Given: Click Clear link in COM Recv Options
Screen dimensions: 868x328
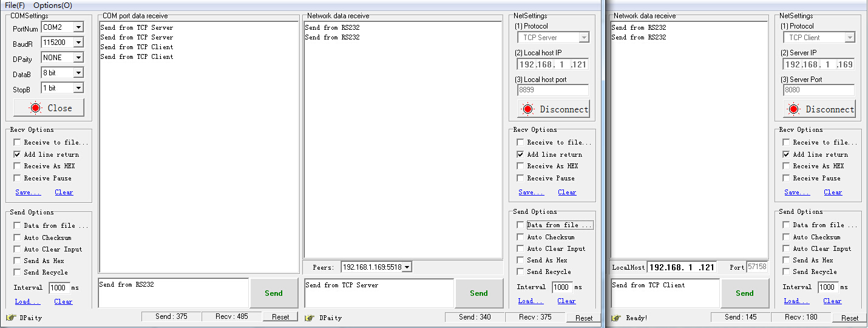Looking at the screenshot, I should point(64,192).
